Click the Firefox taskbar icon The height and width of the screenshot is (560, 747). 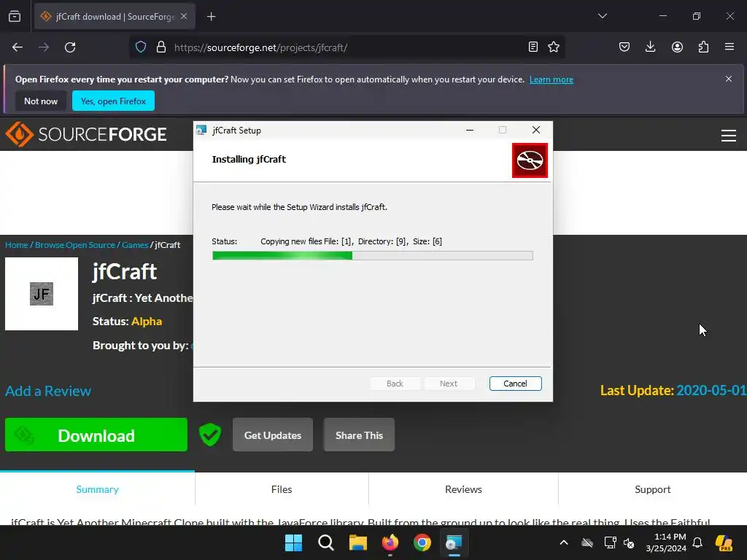click(390, 542)
